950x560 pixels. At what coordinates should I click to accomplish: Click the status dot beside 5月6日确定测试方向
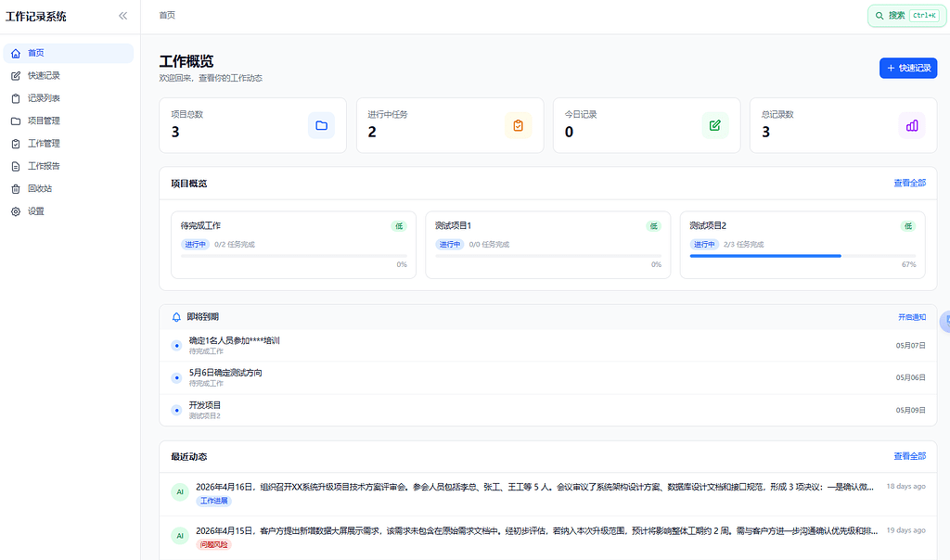[x=176, y=377]
